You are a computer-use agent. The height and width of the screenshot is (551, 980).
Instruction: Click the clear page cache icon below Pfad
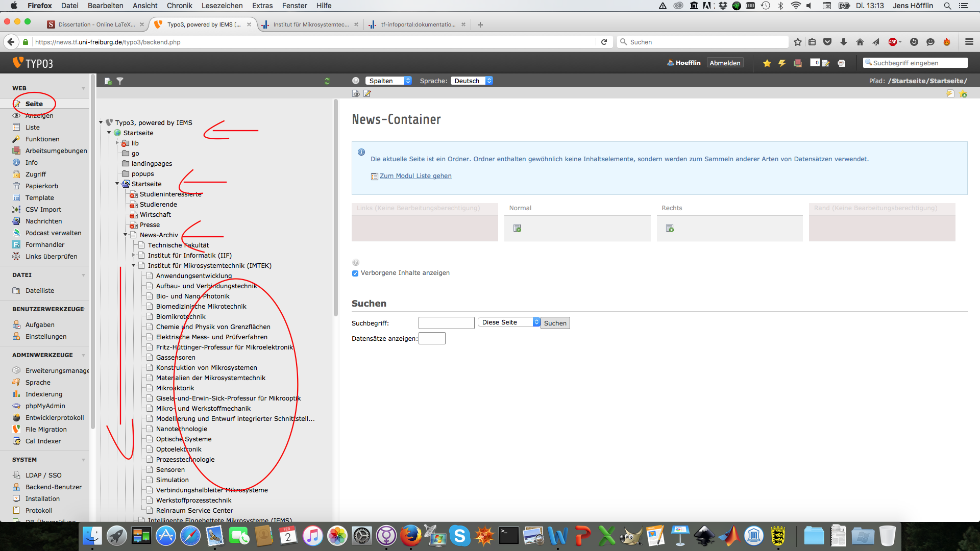[950, 94]
